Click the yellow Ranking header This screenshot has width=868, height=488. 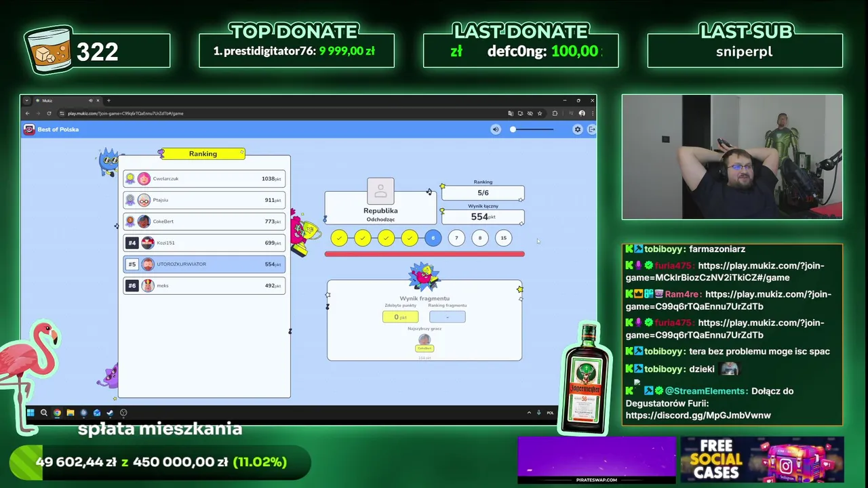point(203,154)
